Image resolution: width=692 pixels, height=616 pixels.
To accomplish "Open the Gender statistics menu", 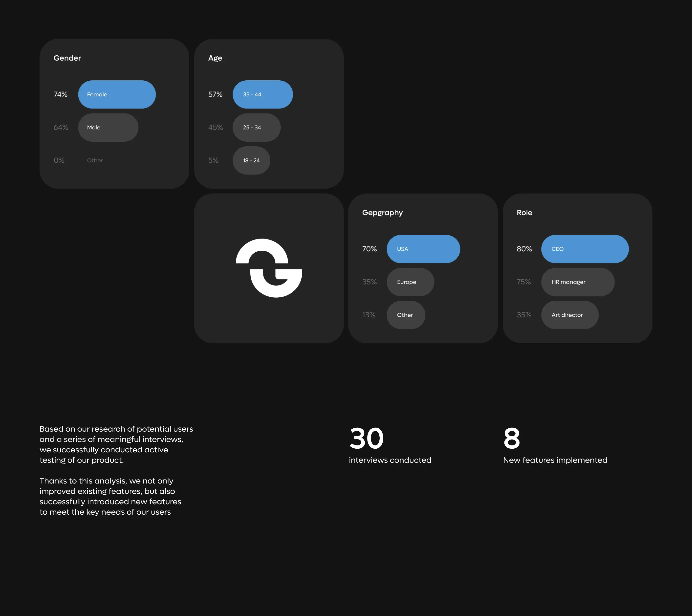I will pos(67,58).
